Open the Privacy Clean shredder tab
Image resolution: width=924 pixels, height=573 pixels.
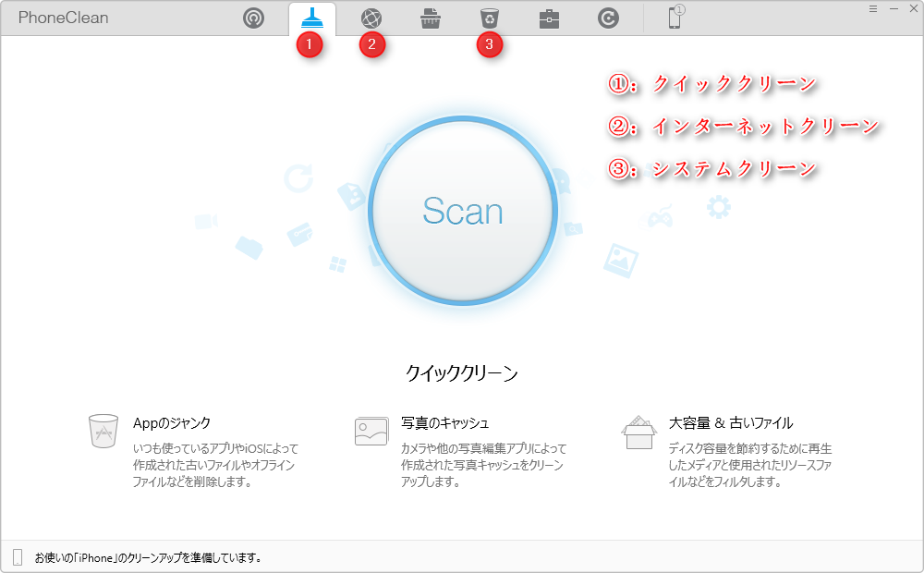point(431,18)
